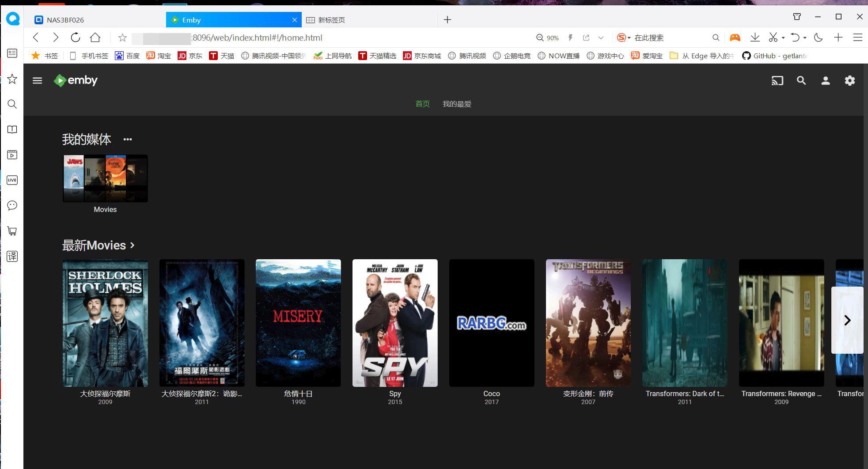Open the browser downloads icon
Image resolution: width=868 pixels, height=469 pixels.
point(755,38)
